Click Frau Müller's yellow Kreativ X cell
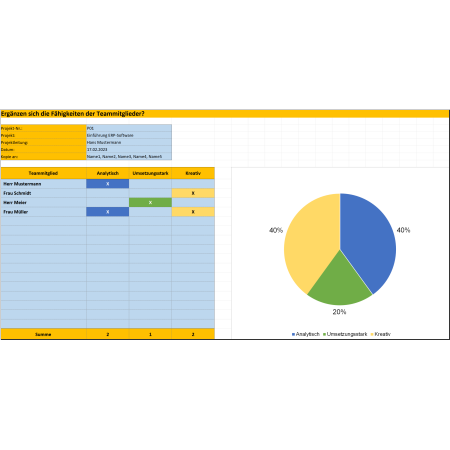Viewport: 450px width, 450px height. click(193, 212)
